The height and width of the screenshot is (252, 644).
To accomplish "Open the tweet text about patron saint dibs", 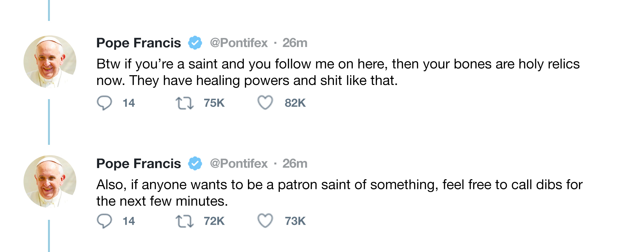I will [339, 193].
